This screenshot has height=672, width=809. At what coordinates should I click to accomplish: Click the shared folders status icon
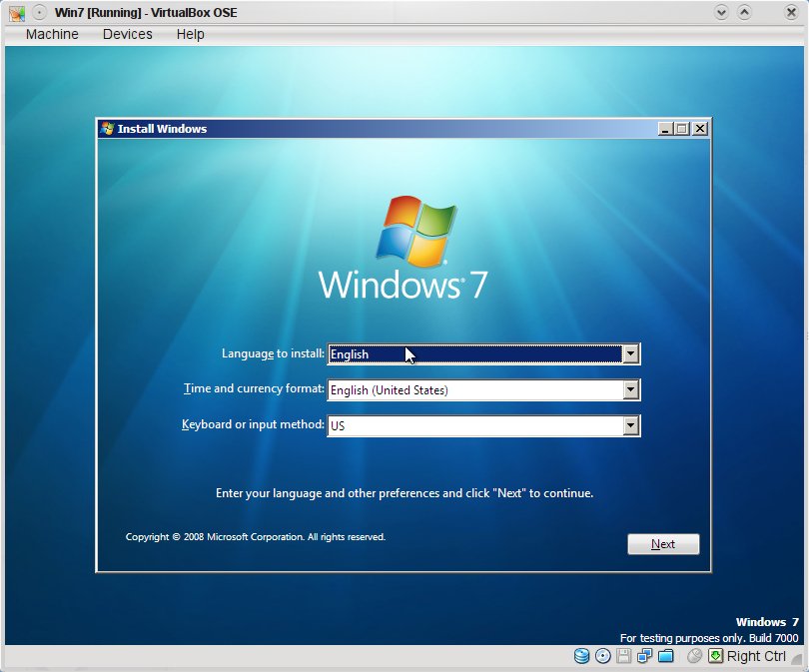(x=666, y=656)
